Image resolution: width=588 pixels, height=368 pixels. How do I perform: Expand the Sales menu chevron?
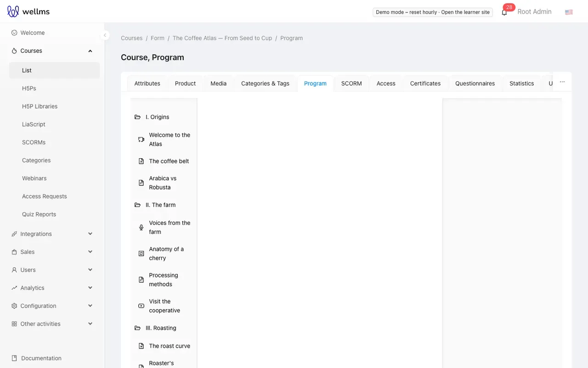(90, 252)
